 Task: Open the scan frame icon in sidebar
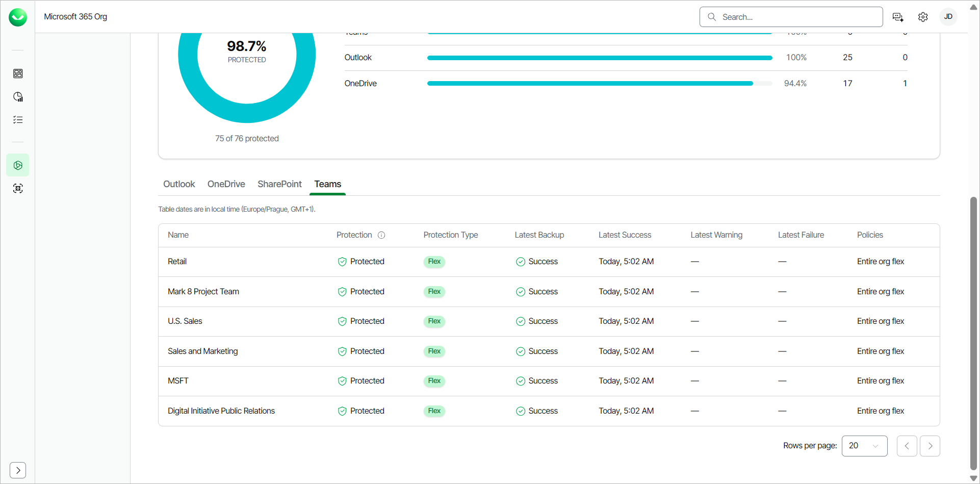pyautogui.click(x=18, y=189)
